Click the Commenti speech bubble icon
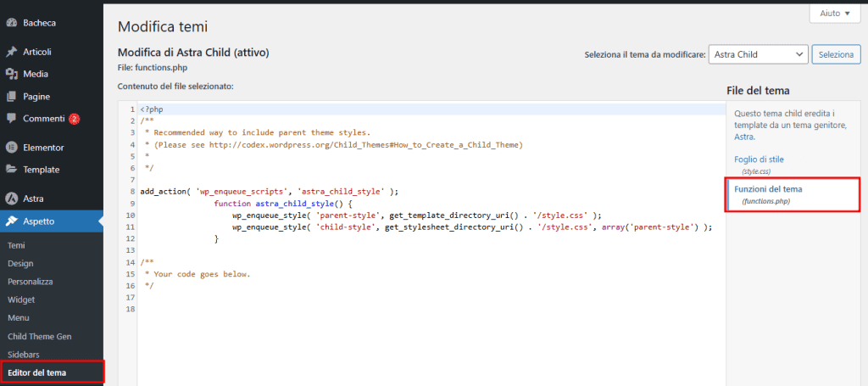This screenshot has height=386, width=868. [x=11, y=119]
